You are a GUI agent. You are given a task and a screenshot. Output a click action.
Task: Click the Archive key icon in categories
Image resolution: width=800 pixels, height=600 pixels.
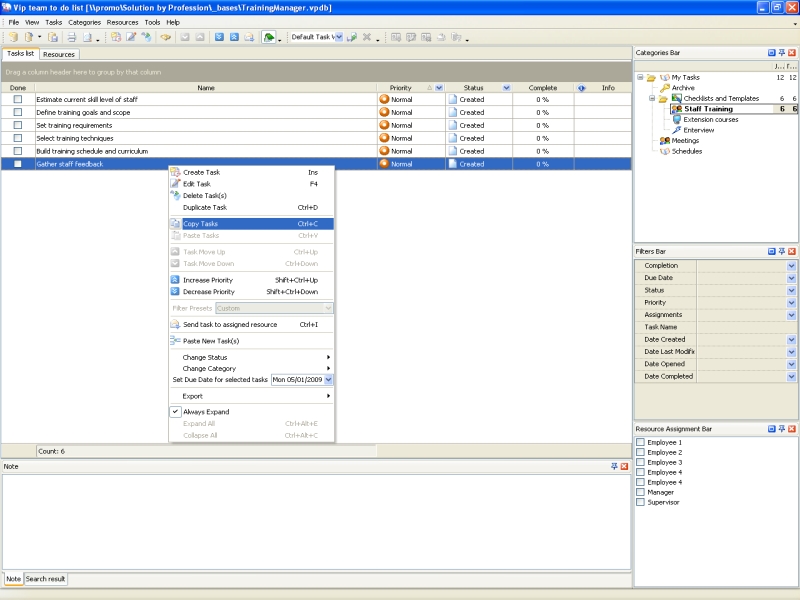click(664, 88)
